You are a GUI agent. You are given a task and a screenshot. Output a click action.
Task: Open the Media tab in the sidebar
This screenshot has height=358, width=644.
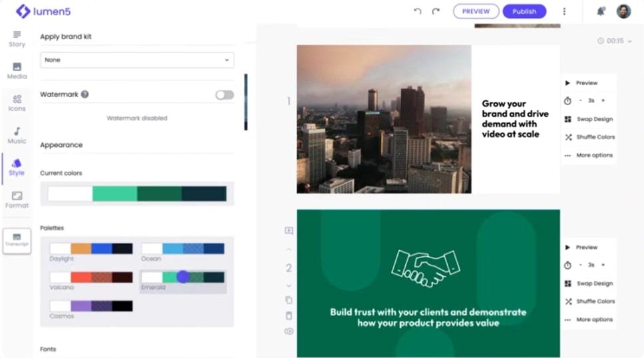(17, 71)
